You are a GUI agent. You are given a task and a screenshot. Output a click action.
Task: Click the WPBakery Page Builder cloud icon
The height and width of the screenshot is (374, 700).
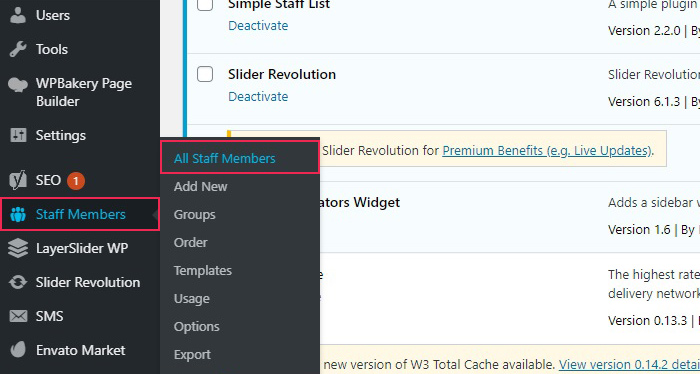coord(18,84)
